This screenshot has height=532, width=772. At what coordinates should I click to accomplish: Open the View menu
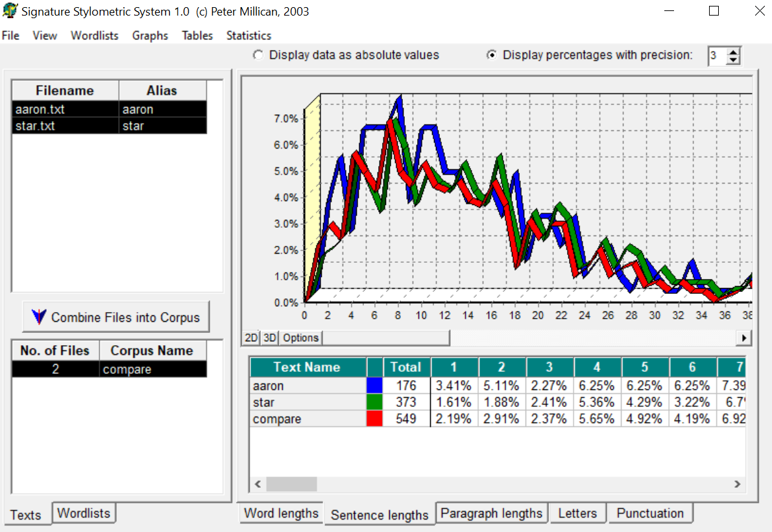click(45, 36)
